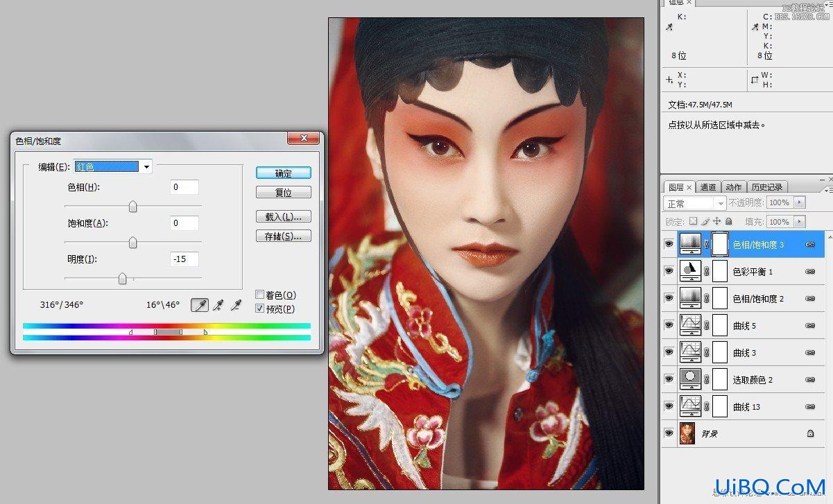Open the 正常 blend mode dropdown
Image resolution: width=833 pixels, height=504 pixels.
[x=695, y=203]
